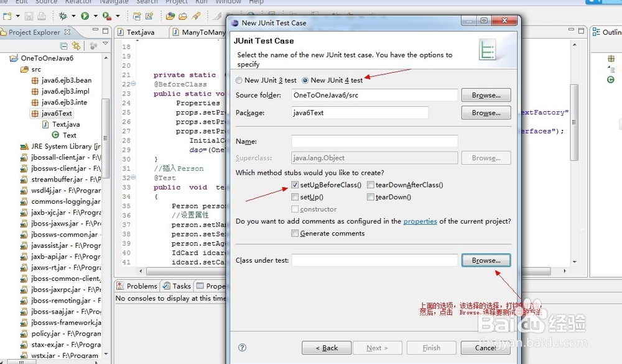Click the Search flashlight toolbar icon
Viewport: 622px width, 364px height.
coord(196,16)
